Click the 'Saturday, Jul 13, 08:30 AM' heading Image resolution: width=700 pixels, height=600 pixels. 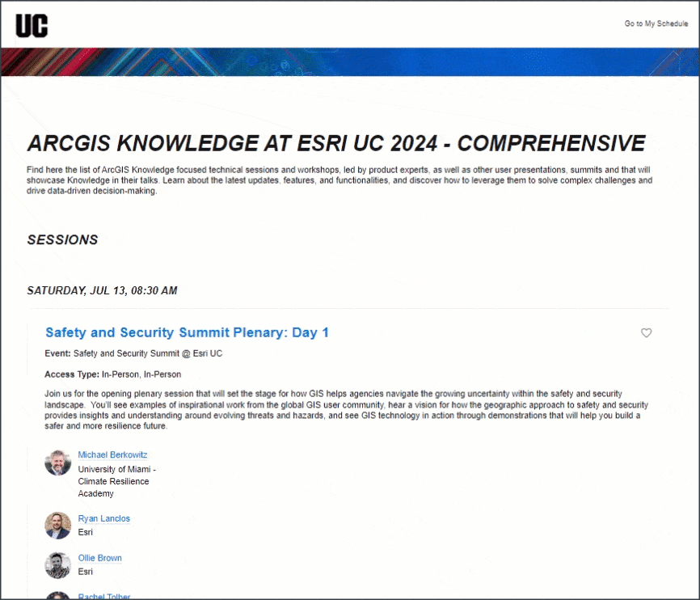102,291
